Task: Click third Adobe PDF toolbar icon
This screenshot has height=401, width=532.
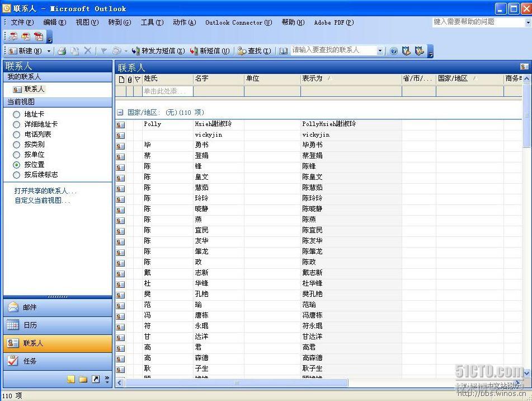Action: (39, 36)
